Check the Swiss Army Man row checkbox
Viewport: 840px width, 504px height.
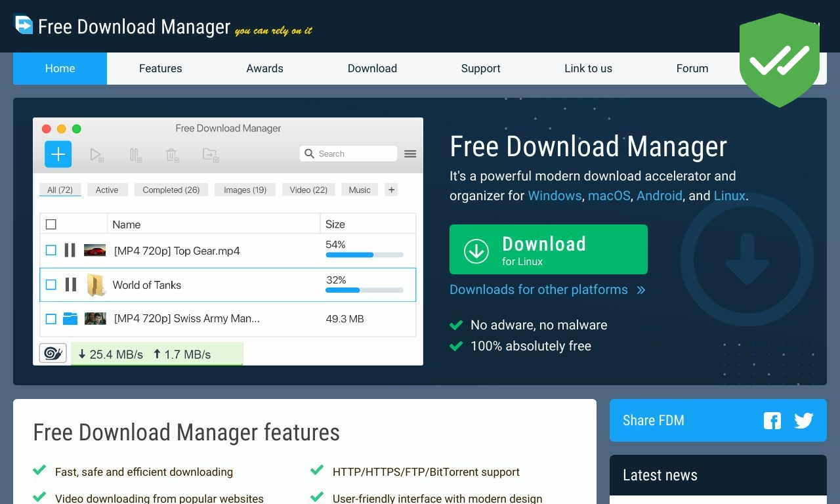coord(51,318)
